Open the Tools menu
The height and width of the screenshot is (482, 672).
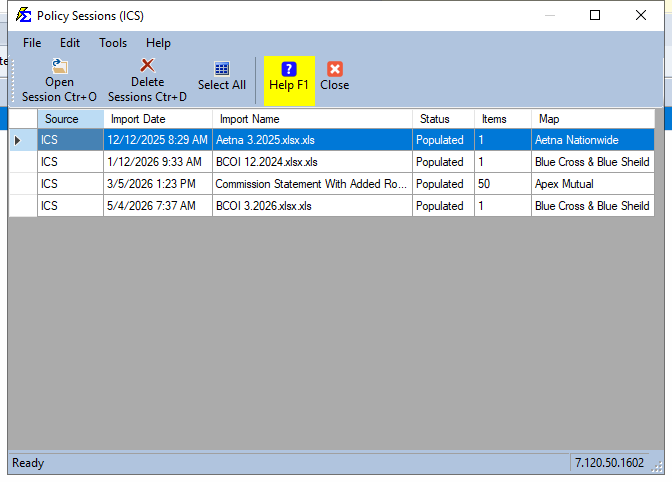coord(113,43)
